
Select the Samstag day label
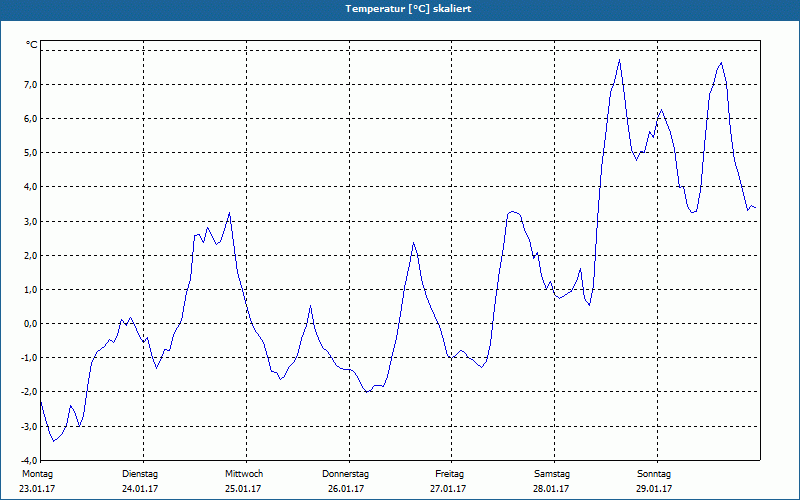[552, 474]
